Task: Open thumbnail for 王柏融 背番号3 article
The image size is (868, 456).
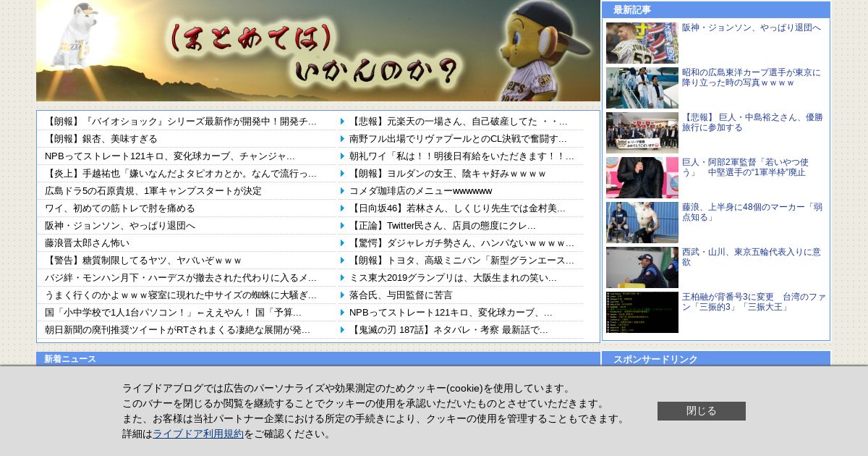Action: click(642, 312)
